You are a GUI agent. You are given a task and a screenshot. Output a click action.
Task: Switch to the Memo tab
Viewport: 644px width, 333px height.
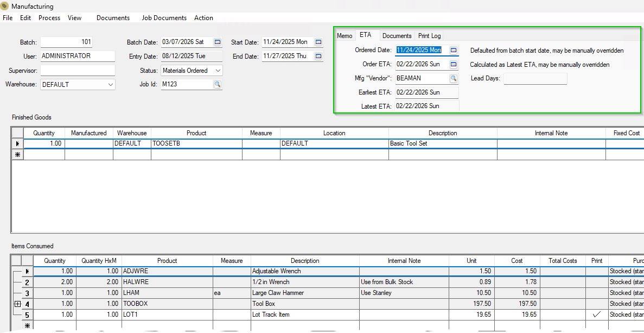coord(345,36)
